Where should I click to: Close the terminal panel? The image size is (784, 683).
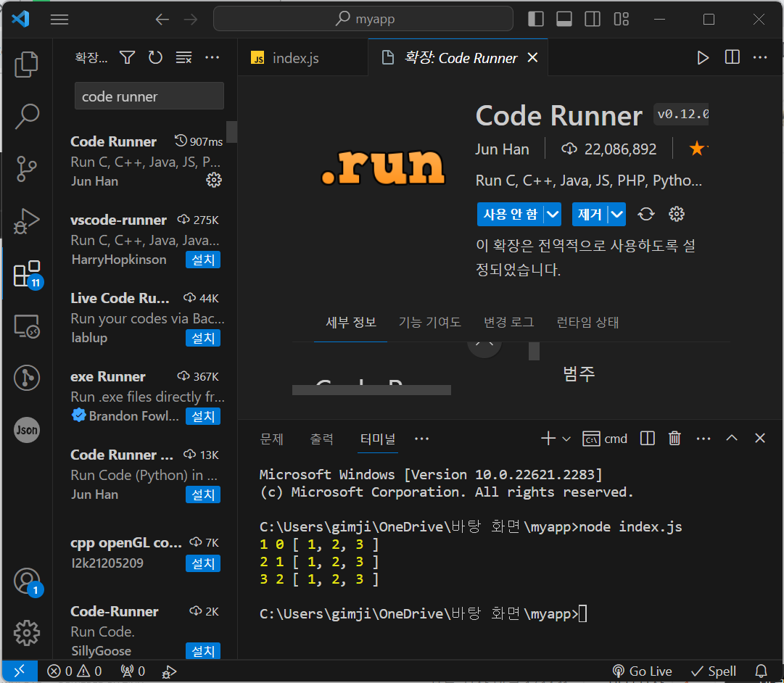(760, 438)
